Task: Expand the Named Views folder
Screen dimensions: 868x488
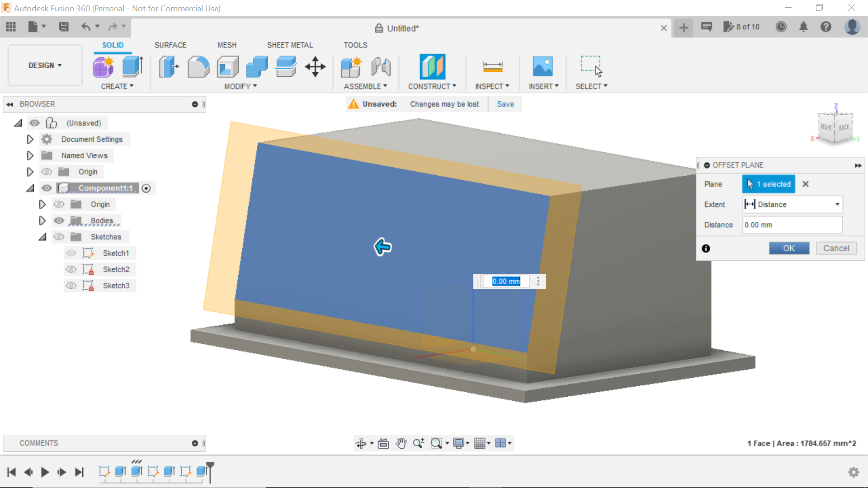Action: pos(30,155)
